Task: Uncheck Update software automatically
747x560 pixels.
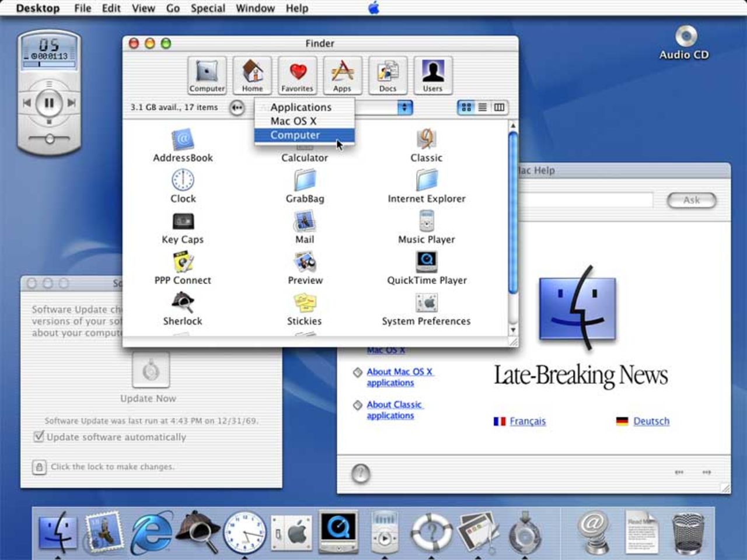Action: click(39, 436)
